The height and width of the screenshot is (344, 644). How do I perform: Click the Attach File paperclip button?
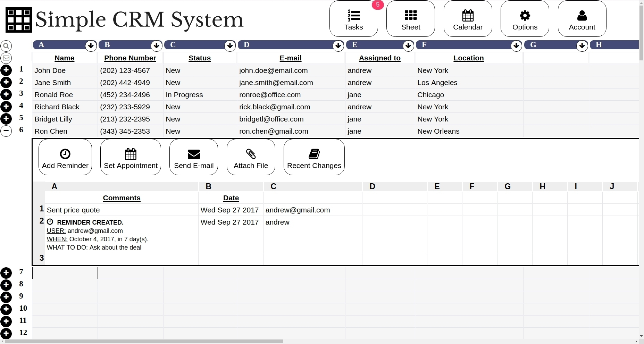(x=251, y=157)
